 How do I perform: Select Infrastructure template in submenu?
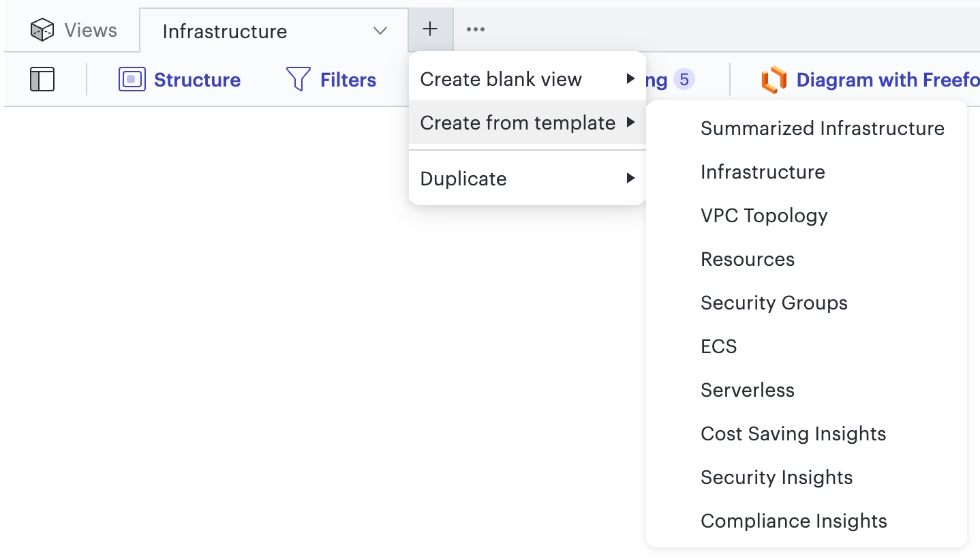806,172
